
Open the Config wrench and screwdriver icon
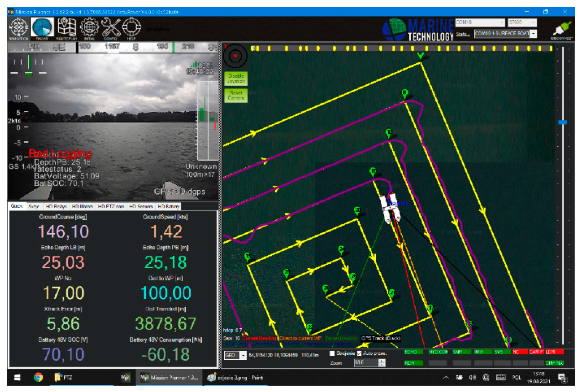coord(111,27)
